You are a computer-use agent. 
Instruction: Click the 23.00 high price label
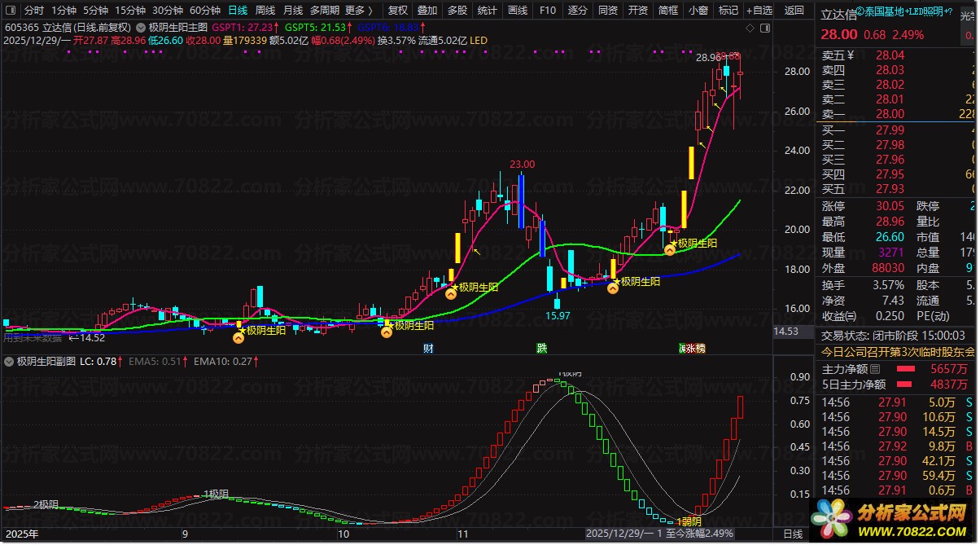tap(523, 165)
